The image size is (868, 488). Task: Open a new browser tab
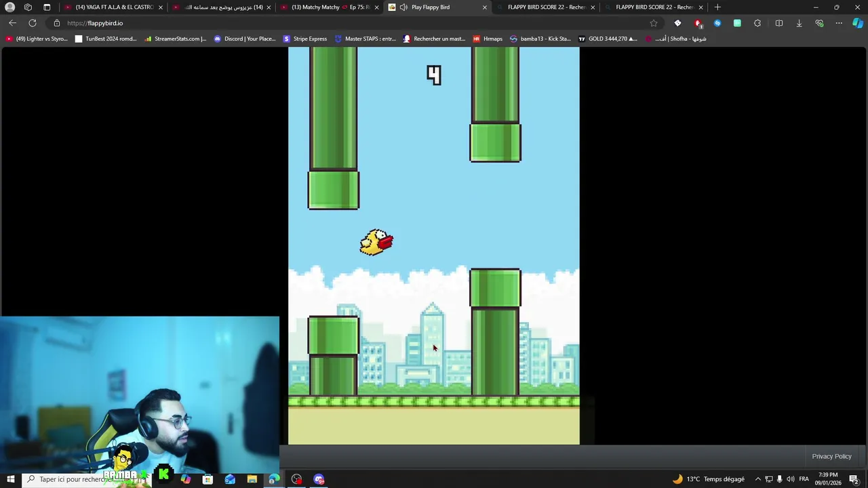(x=717, y=7)
